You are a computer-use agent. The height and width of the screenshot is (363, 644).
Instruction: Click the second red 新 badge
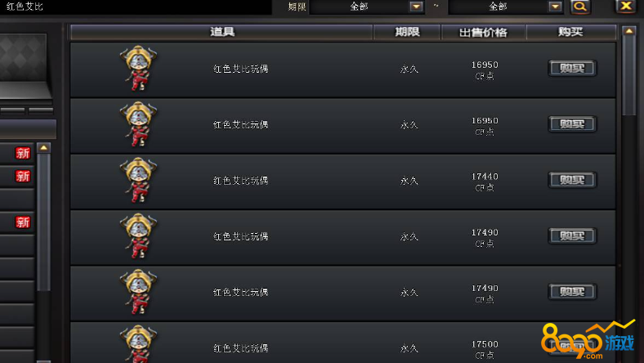tap(23, 177)
